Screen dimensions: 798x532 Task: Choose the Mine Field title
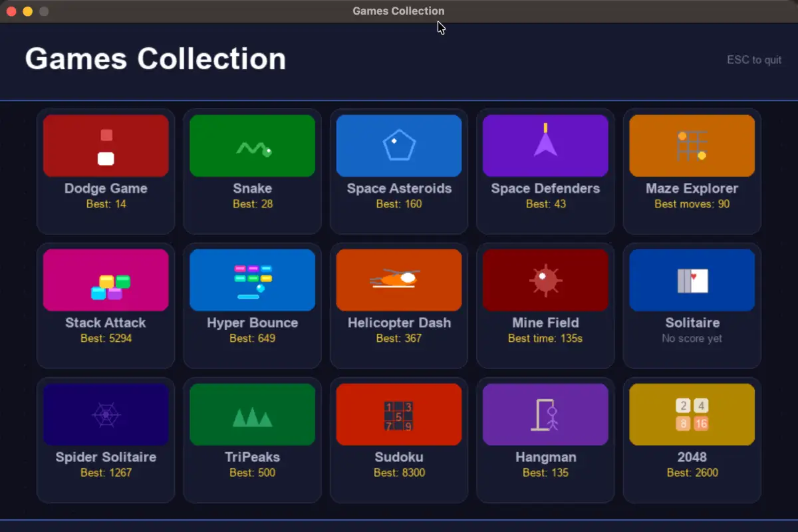545,323
